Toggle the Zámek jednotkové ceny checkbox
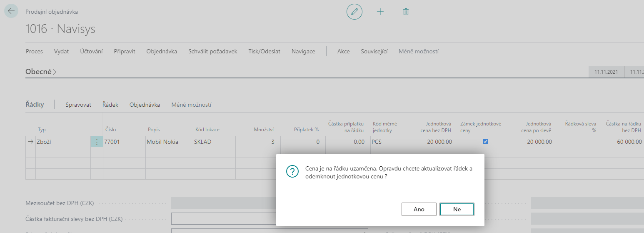The height and width of the screenshot is (233, 644). click(x=485, y=142)
